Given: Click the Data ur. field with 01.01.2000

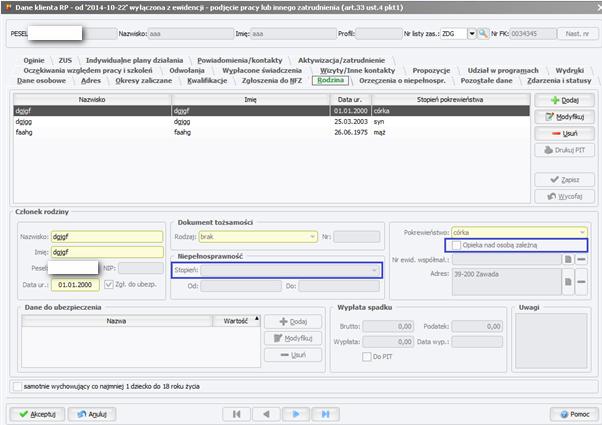Looking at the screenshot, I should pyautogui.click(x=75, y=285).
